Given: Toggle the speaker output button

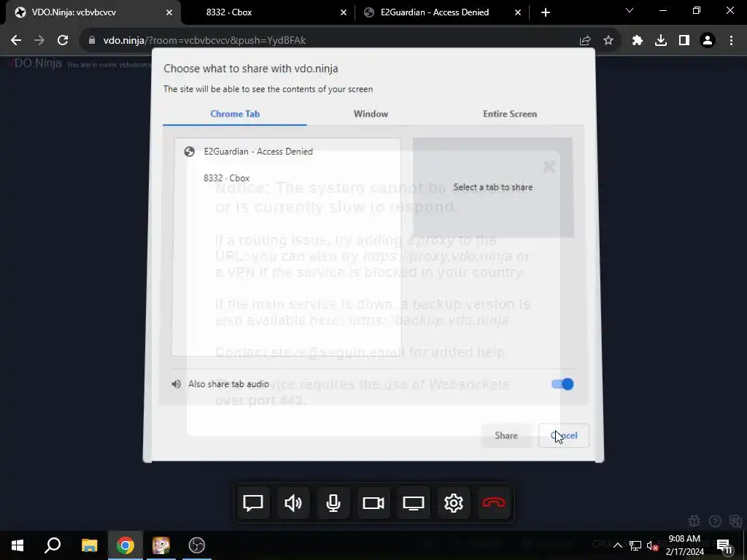Looking at the screenshot, I should 293,503.
